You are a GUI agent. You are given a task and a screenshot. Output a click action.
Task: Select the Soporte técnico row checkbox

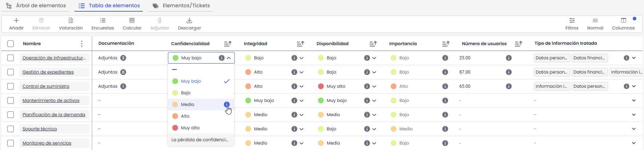[11, 129]
